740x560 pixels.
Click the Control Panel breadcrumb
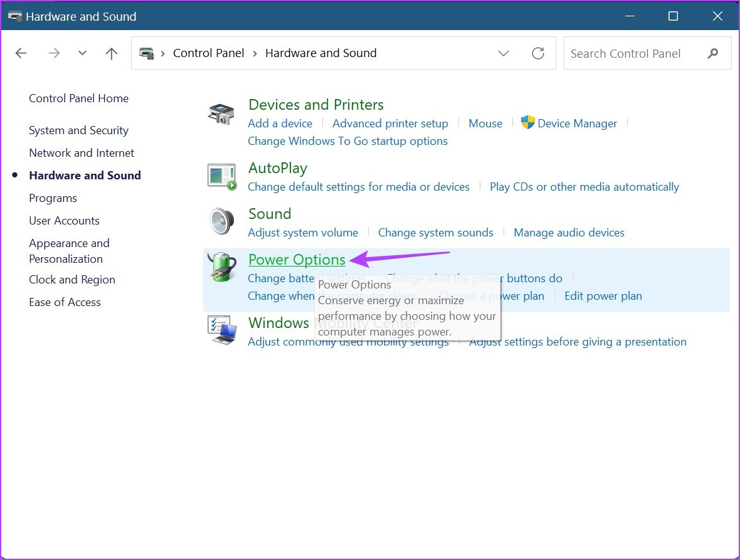click(x=209, y=53)
